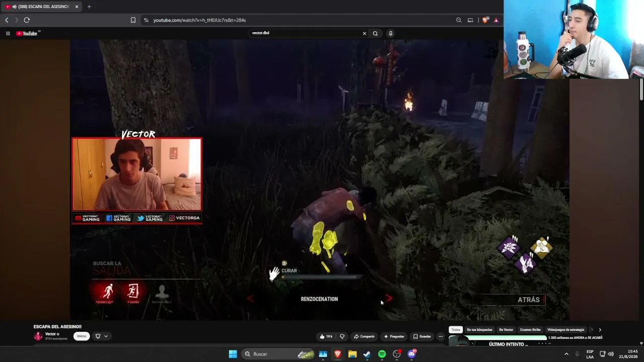The width and height of the screenshot is (644, 362).
Task: Open more video actions with three dots
Action: pos(441,336)
